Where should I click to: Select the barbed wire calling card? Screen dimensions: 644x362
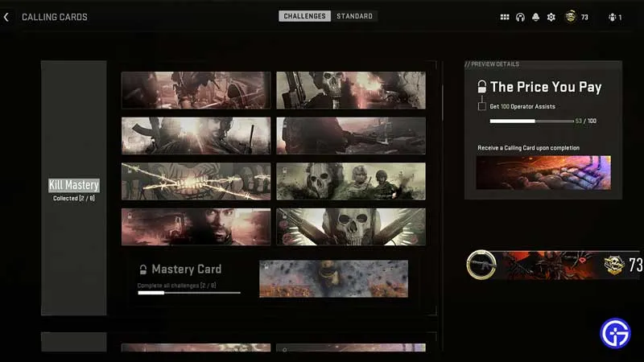[x=196, y=182]
